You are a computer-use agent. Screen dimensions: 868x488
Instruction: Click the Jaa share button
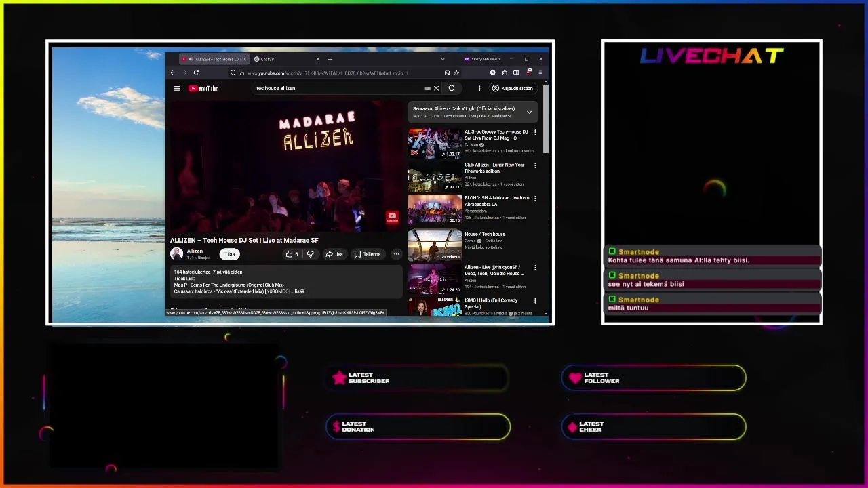[x=334, y=254]
